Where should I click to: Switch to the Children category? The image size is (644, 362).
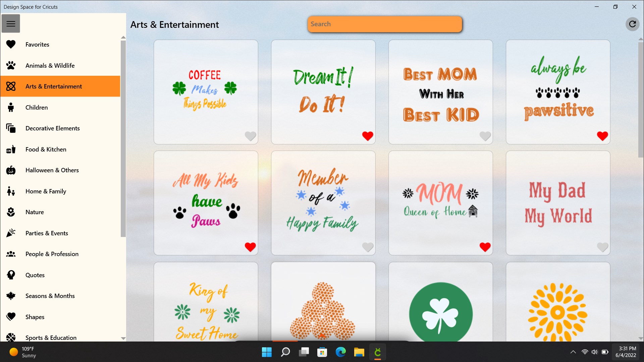(x=11, y=107)
